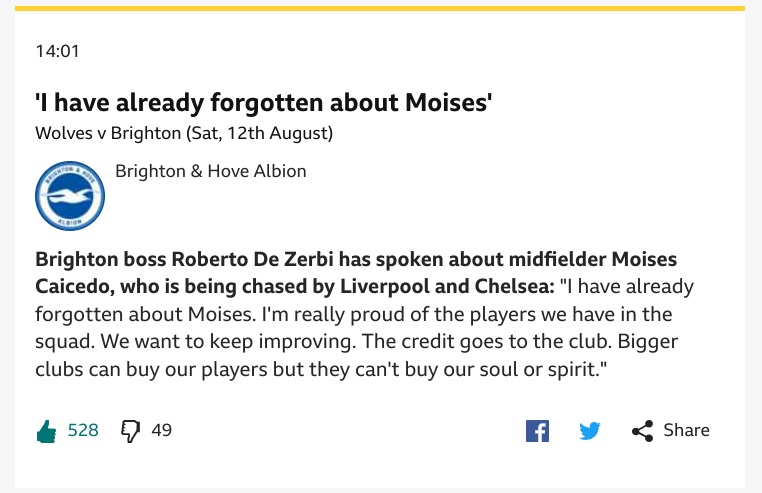The image size is (762, 493).
Task: Click the Share text label
Action: coord(687,430)
